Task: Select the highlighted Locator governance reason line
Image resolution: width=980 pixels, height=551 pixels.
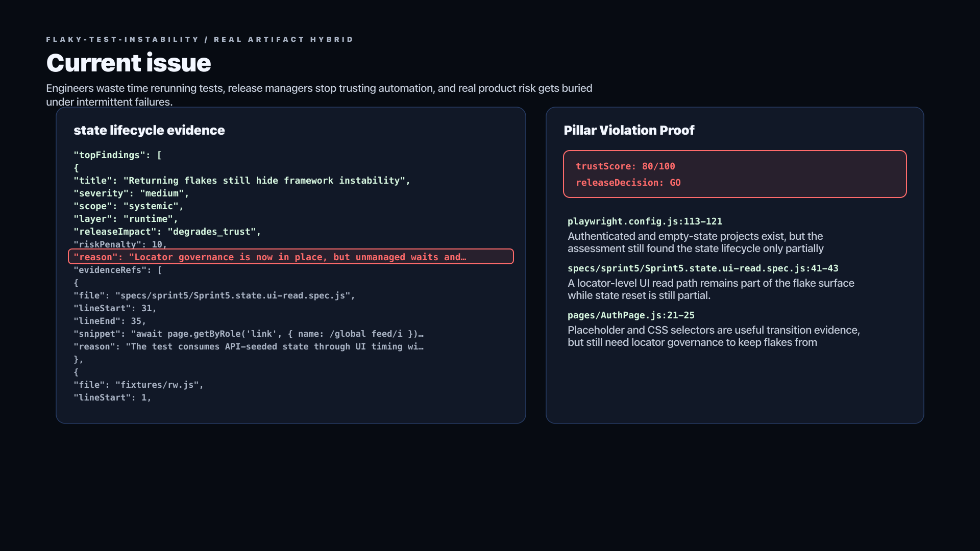Action: coord(291,257)
